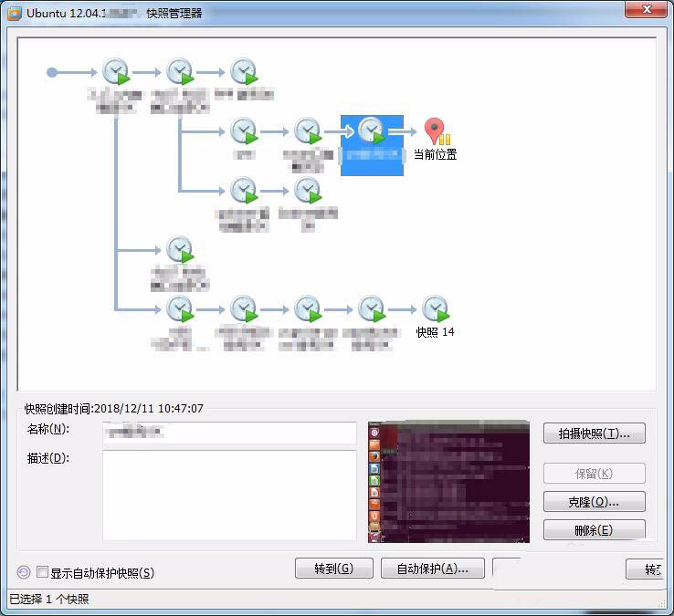The height and width of the screenshot is (616, 674).
Task: Open the 克隆(O)... clone dialog
Action: [x=594, y=501]
